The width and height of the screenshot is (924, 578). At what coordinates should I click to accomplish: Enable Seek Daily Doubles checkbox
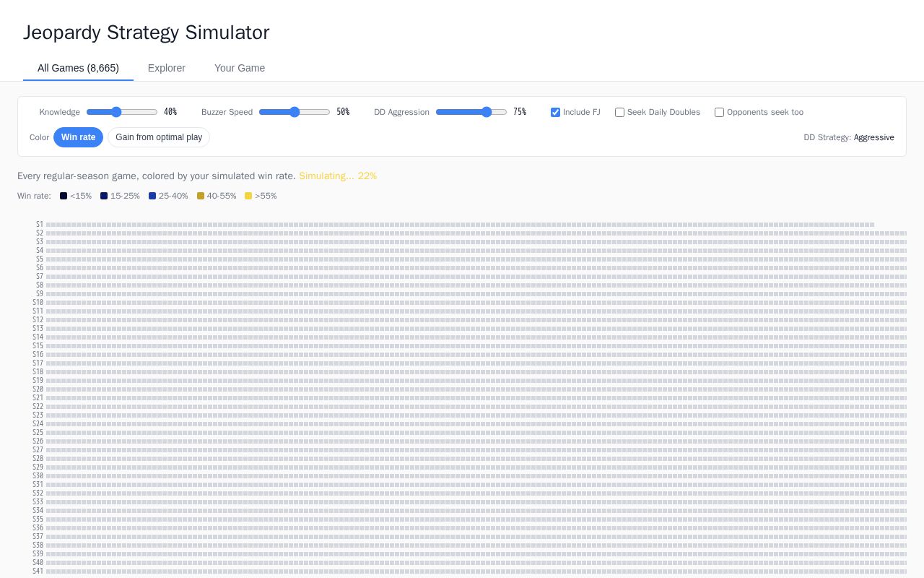[619, 112]
